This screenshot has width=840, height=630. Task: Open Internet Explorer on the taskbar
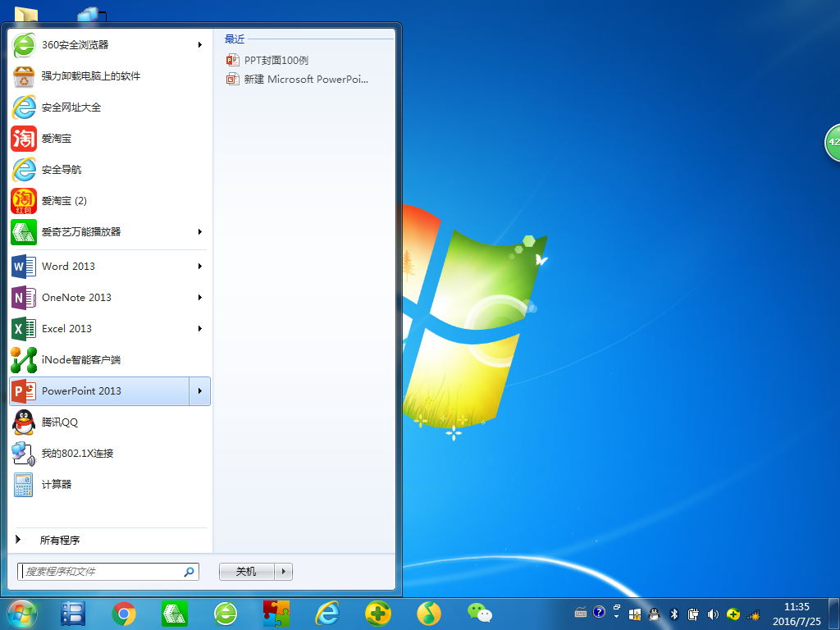click(x=327, y=614)
